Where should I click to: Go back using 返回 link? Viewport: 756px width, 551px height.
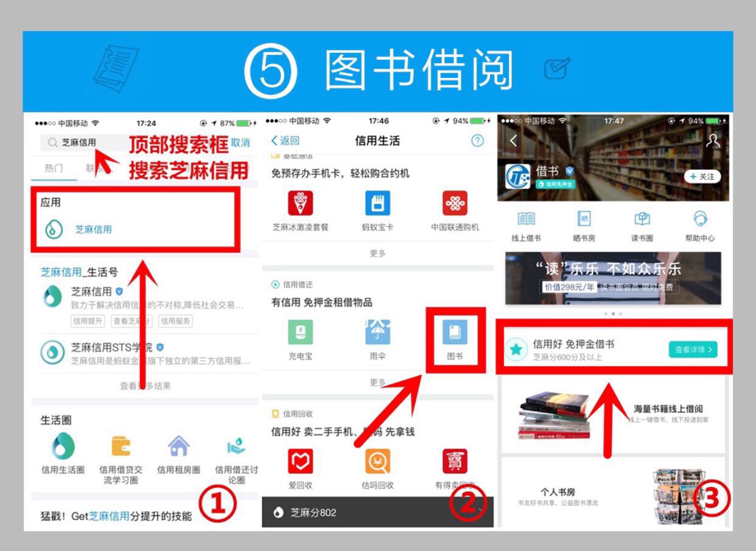point(285,140)
